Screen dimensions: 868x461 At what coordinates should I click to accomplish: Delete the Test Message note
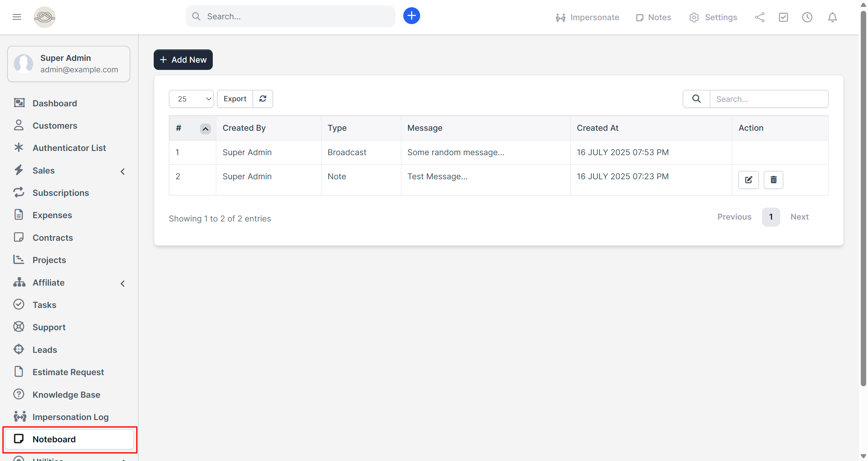[773, 180]
